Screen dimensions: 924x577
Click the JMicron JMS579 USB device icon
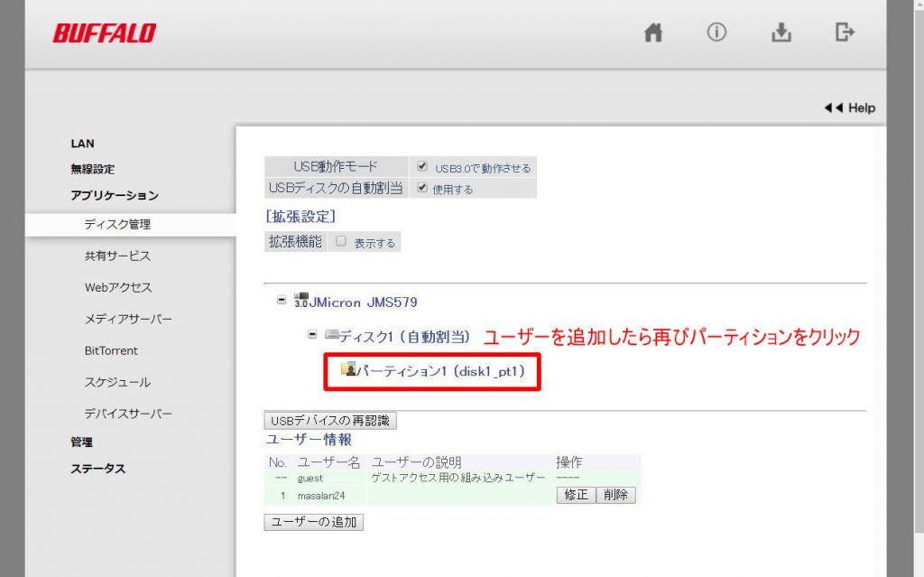(x=302, y=301)
